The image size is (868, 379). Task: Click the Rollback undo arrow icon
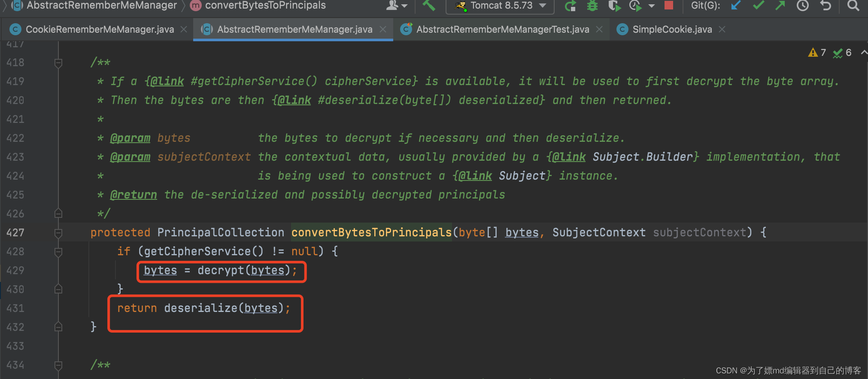pos(825,6)
